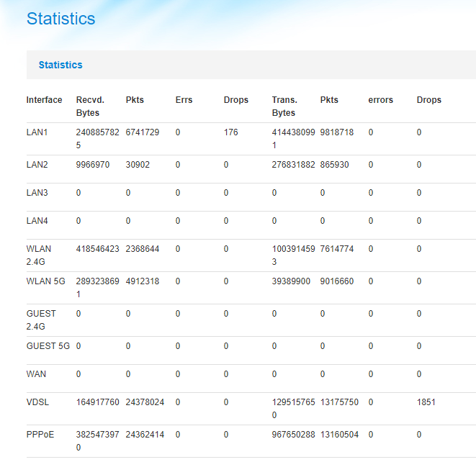The width and height of the screenshot is (476, 462).
Task: Click PPPoE received bytes 3825473970
Action: pyautogui.click(x=97, y=441)
